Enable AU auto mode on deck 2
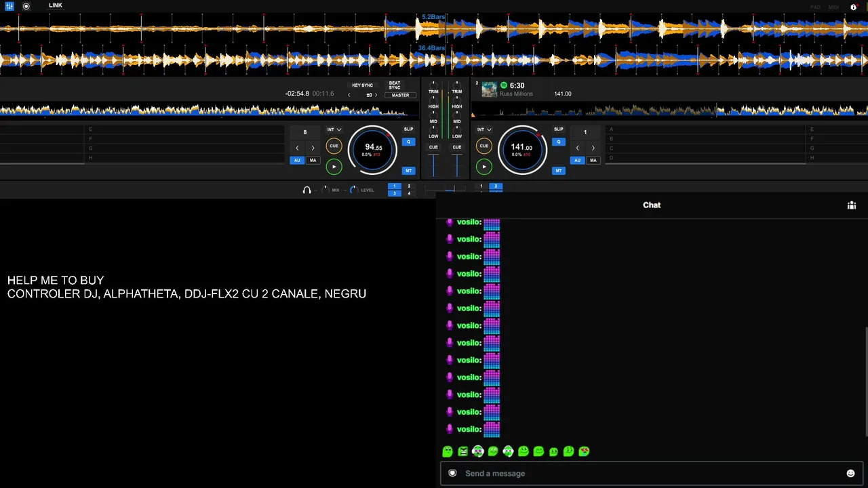868x488 pixels. coord(577,161)
